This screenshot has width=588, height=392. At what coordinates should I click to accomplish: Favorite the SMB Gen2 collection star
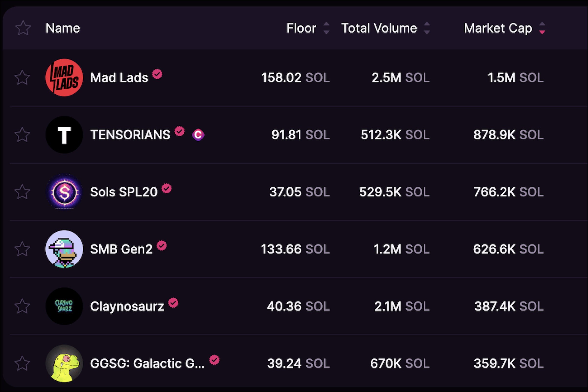pos(23,249)
